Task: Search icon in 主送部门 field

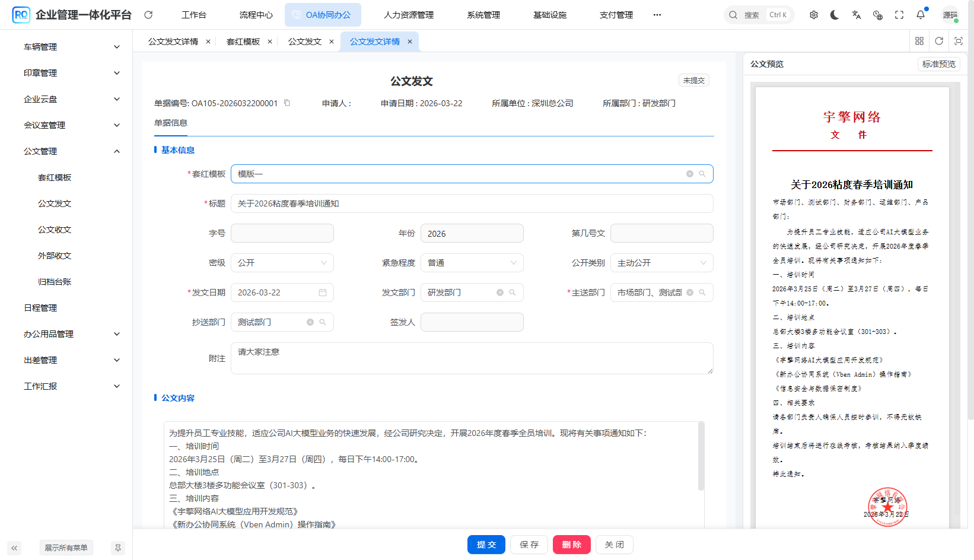Action: pos(702,292)
